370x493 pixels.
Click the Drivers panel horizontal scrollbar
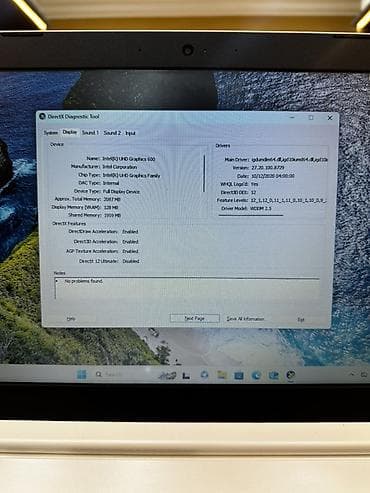tap(251, 215)
